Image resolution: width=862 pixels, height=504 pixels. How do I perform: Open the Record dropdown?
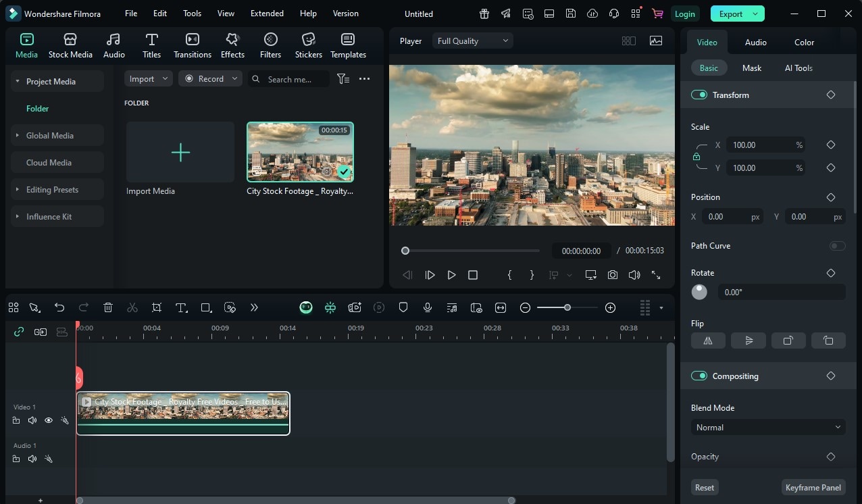[x=210, y=79]
